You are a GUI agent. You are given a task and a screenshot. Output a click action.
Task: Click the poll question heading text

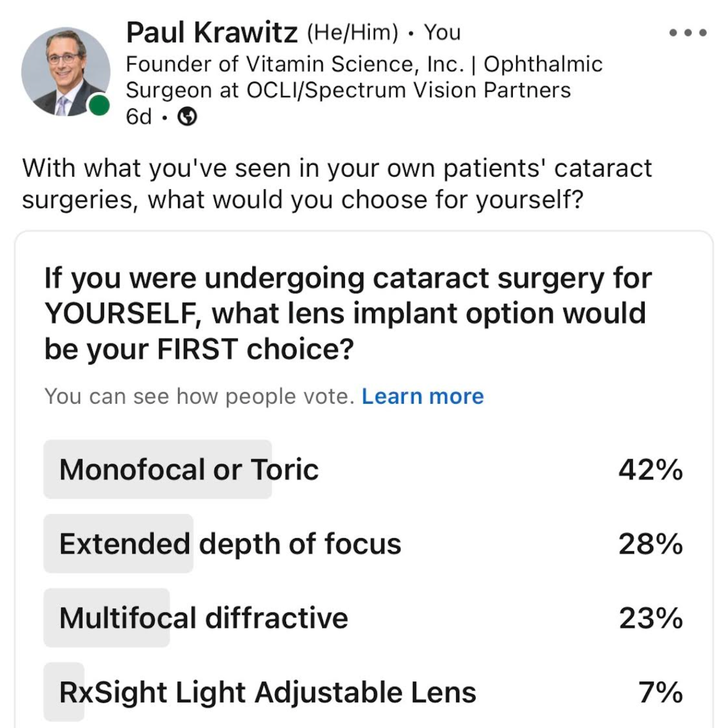tap(347, 313)
